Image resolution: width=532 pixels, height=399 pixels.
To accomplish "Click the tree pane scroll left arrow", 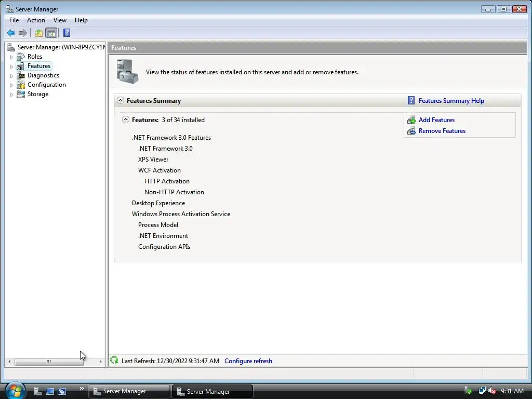I will pyautogui.click(x=9, y=362).
